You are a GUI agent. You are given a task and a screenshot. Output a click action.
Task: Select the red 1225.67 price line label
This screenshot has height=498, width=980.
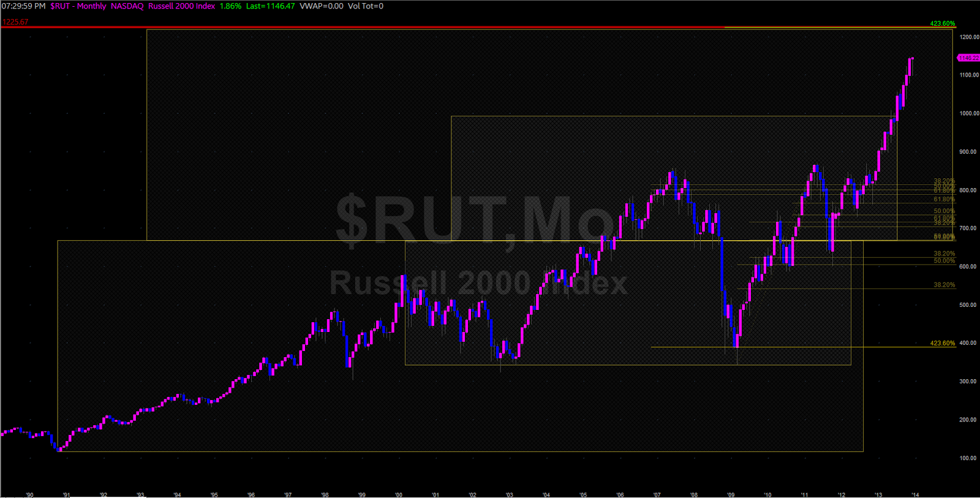(x=15, y=22)
